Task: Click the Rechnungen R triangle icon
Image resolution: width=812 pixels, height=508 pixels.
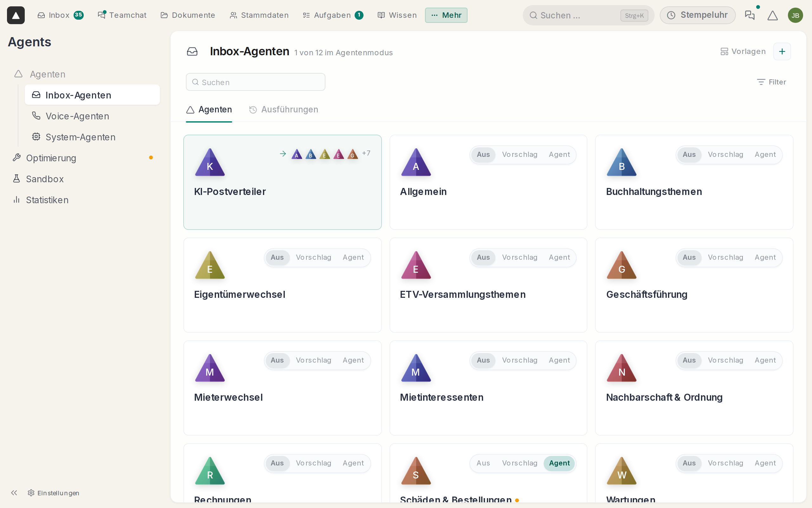Action: click(x=210, y=471)
